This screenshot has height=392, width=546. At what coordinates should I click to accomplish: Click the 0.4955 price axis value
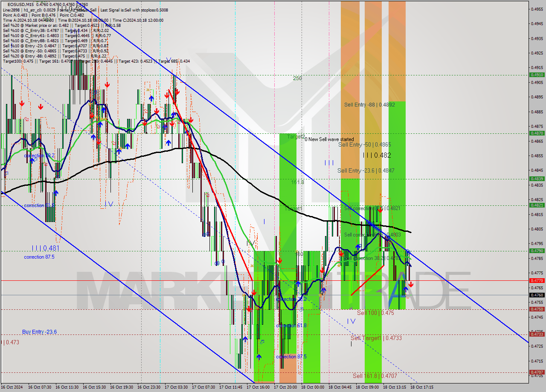[537, 9]
